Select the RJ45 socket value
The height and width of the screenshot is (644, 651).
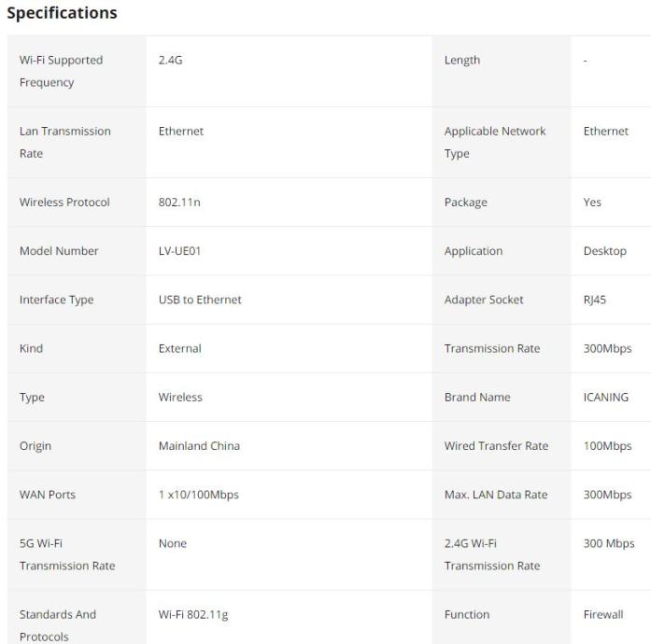[595, 300]
